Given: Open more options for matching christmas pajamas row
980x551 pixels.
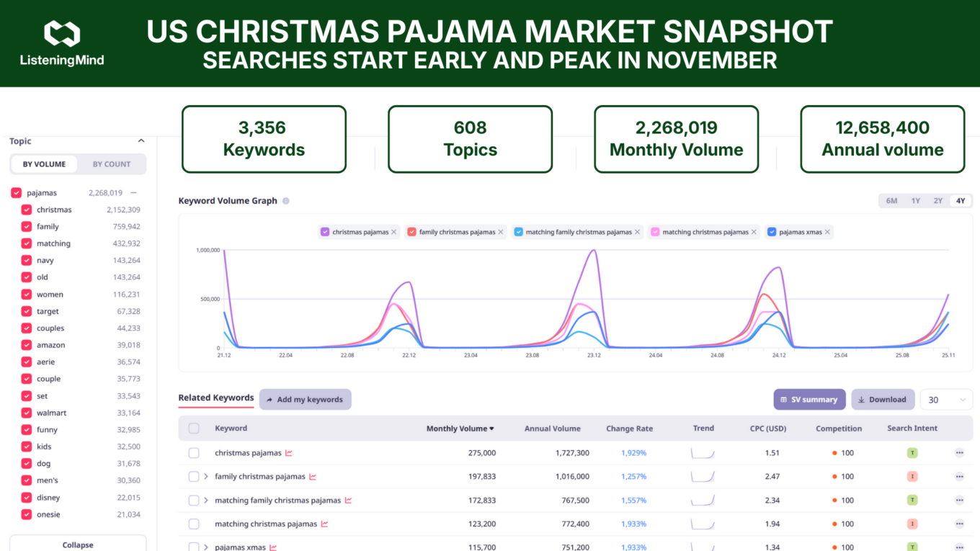Looking at the screenshot, I should click(959, 524).
